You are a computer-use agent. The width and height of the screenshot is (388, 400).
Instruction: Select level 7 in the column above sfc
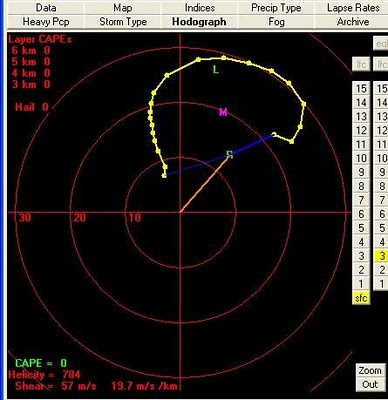point(361,200)
